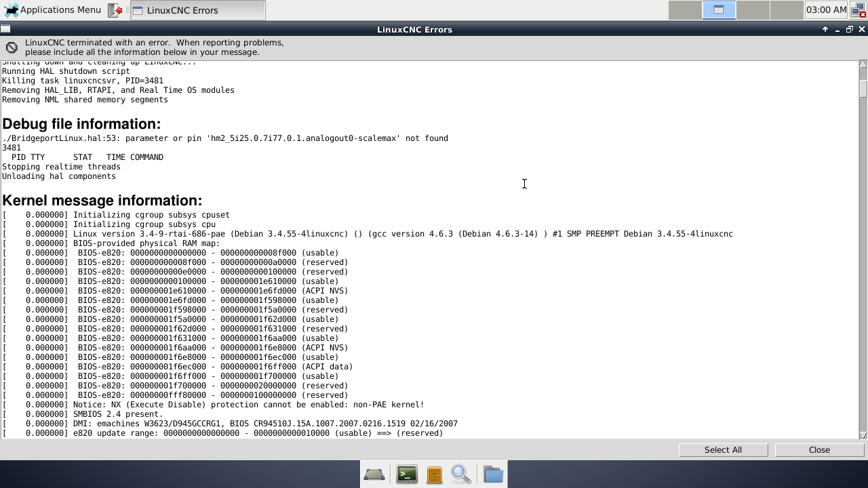Click the vertical scrollbar thumb

point(863,89)
